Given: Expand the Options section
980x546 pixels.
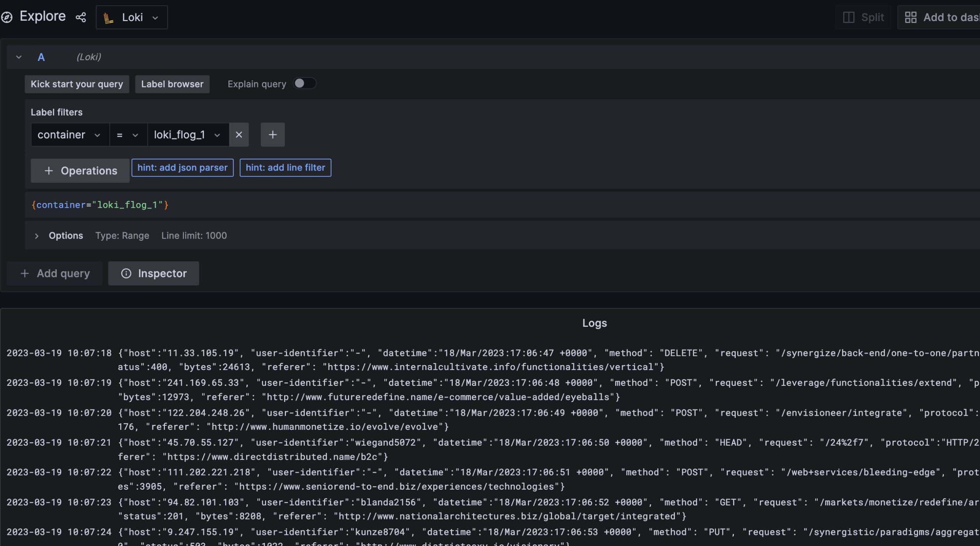Looking at the screenshot, I should [36, 235].
